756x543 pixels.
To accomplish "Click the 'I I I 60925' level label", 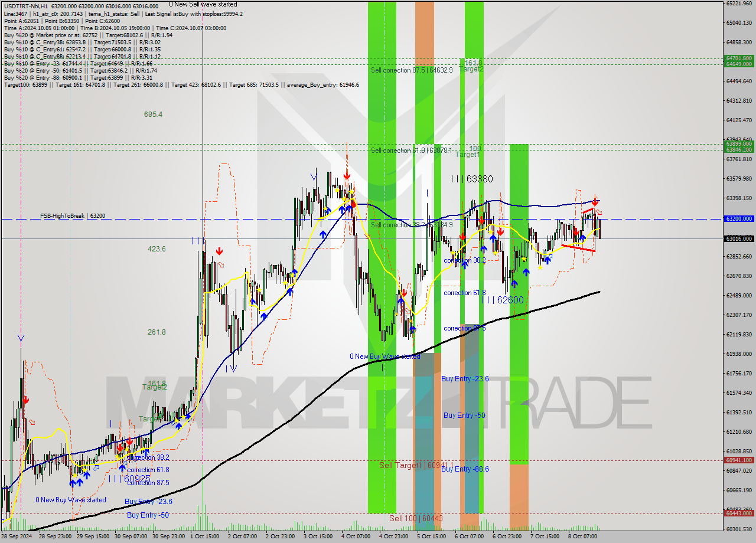I will pos(129,478).
